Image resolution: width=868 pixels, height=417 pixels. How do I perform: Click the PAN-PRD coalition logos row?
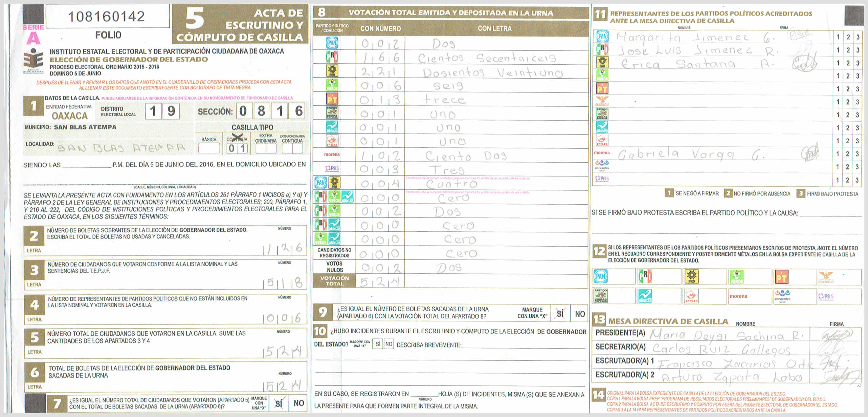[327, 183]
